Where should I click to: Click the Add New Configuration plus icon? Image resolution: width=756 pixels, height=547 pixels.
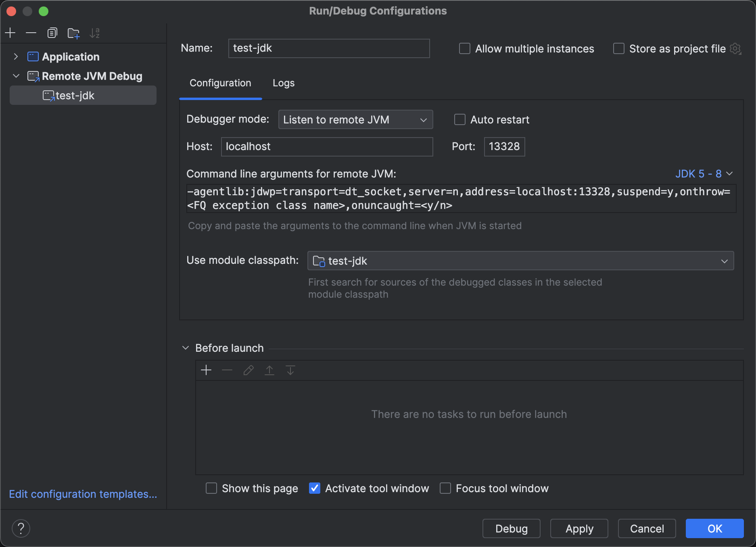click(10, 33)
